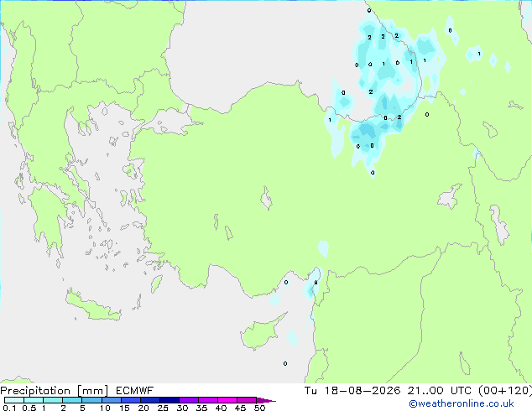This screenshot has height=411, width=532.
Task: Click the 'Tu 18-08-2026' date text
Action: click(352, 391)
